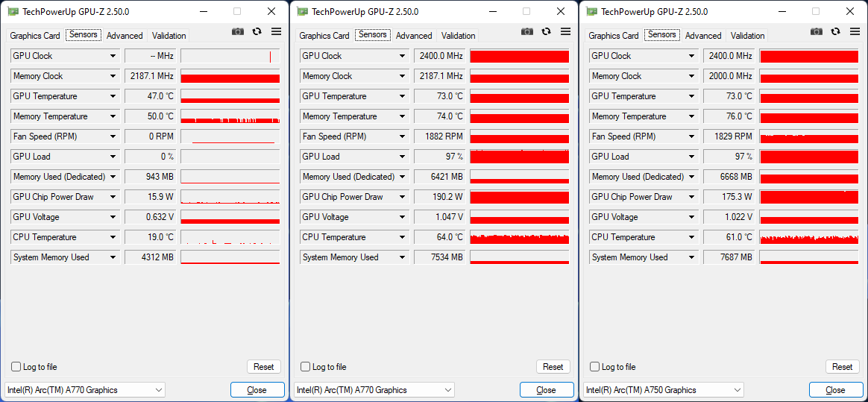Check Log to file in the A750 window
The height and width of the screenshot is (402, 868).
tap(595, 367)
